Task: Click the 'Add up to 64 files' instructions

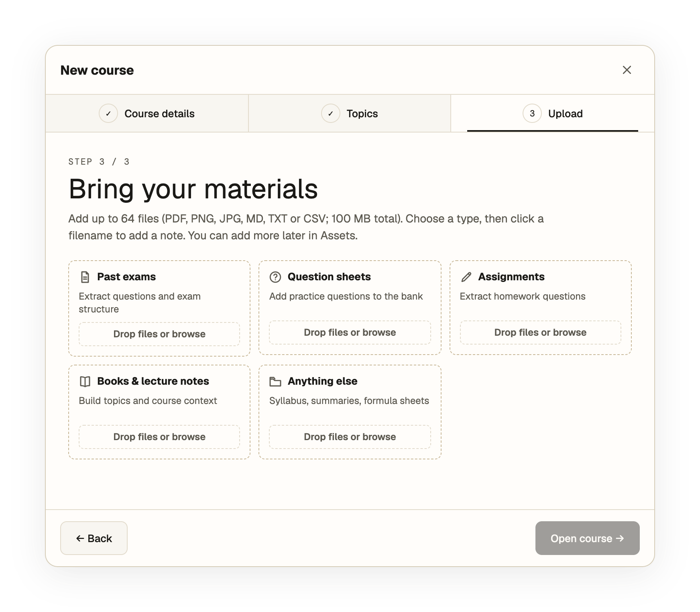Action: pyautogui.click(x=306, y=227)
